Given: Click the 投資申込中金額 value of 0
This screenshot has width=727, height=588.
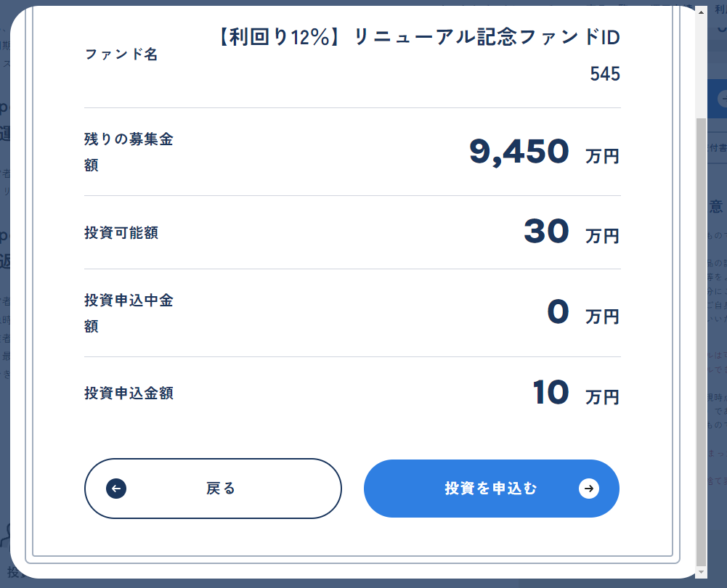Looking at the screenshot, I should pos(558,313).
